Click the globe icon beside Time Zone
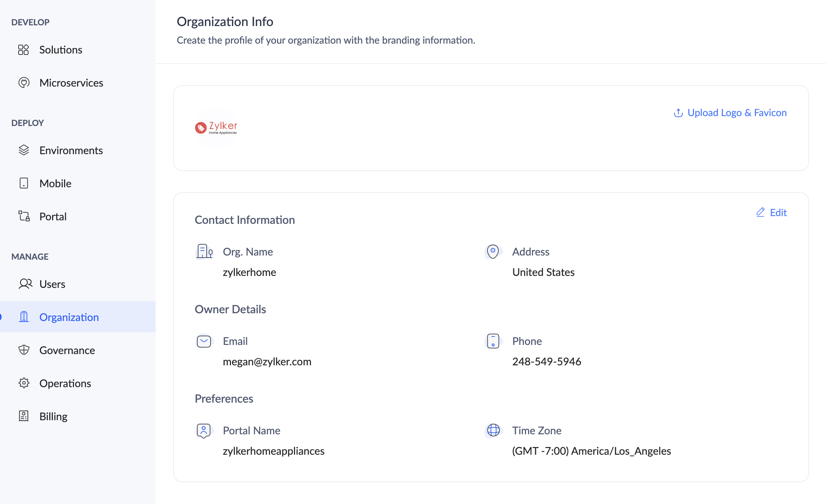The height and width of the screenshot is (504, 826). click(493, 430)
